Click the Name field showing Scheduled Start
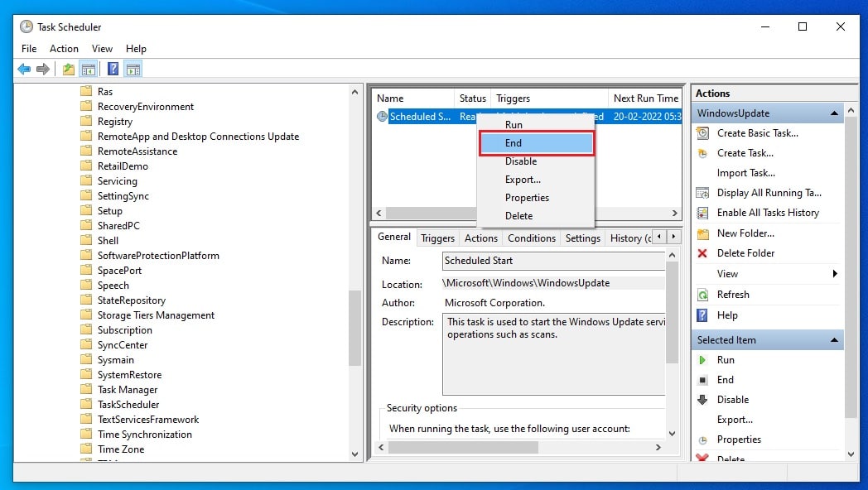Screen dimensions: 868x490 tap(553, 261)
